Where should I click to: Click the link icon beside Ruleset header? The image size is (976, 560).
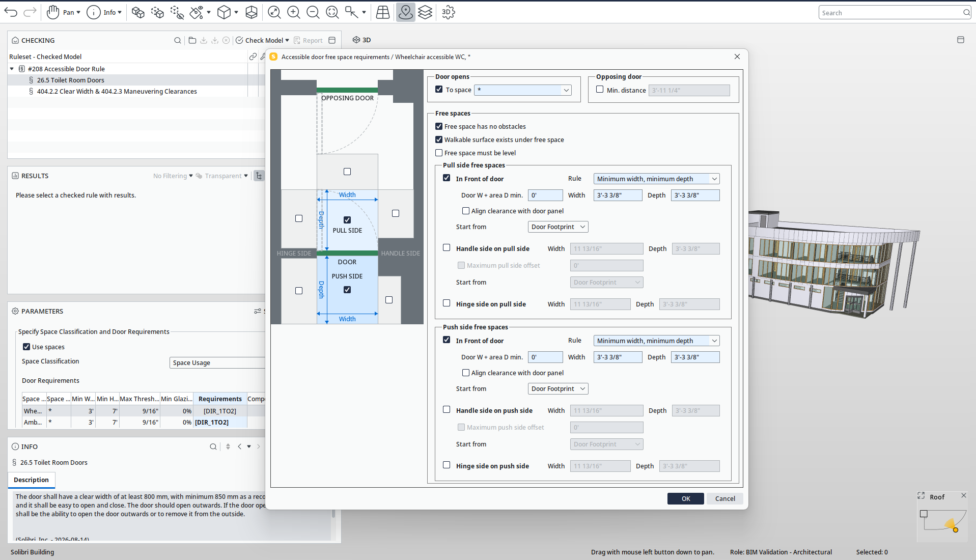point(253,57)
